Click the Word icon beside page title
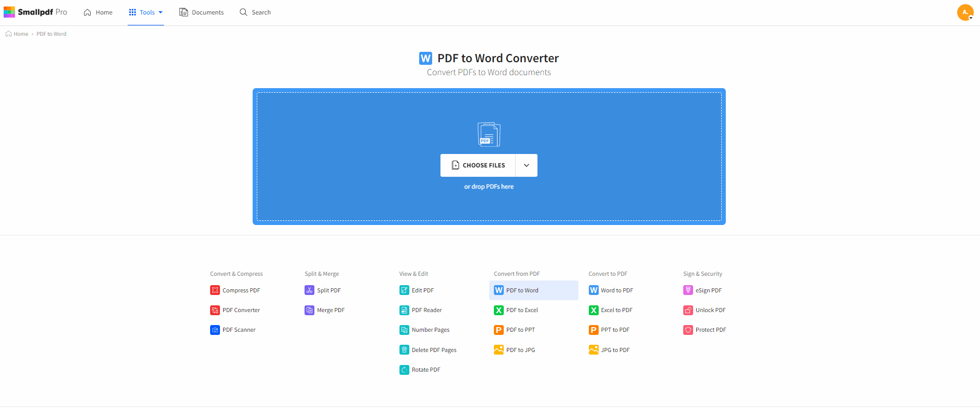The image size is (980, 408). click(x=425, y=58)
